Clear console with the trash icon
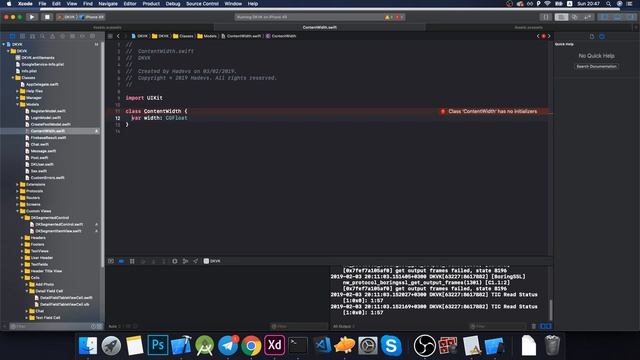Viewport: 640px width, 360px height. [533, 326]
